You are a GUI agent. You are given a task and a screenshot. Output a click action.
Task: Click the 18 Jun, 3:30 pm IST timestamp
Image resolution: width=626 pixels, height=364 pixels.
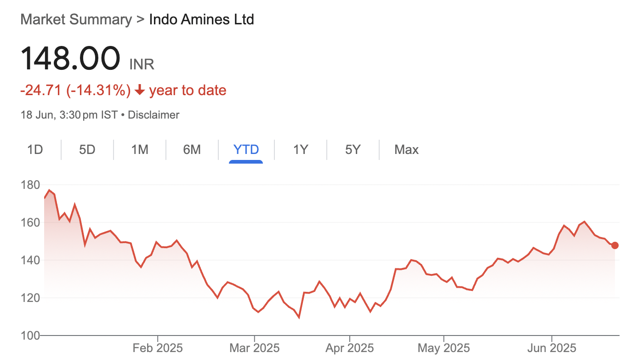(x=69, y=115)
